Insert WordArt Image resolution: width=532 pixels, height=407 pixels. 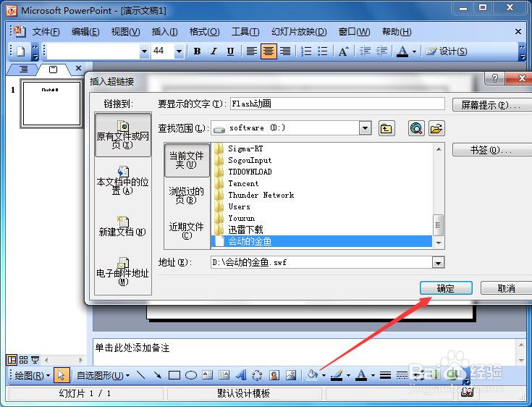pos(240,375)
